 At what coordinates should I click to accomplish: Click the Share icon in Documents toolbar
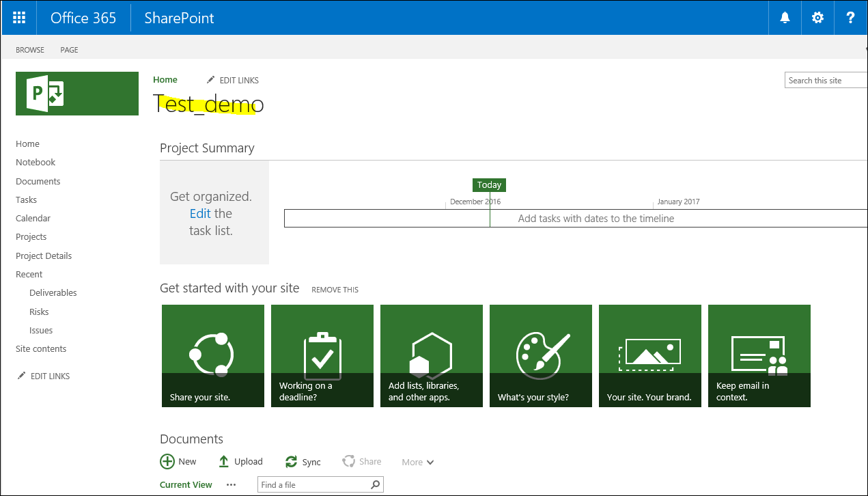pyautogui.click(x=348, y=461)
